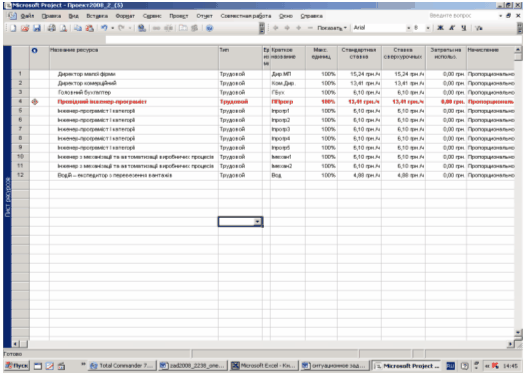524x374 pixels.
Task: Open the Arial font name dropdown
Action: [408, 28]
